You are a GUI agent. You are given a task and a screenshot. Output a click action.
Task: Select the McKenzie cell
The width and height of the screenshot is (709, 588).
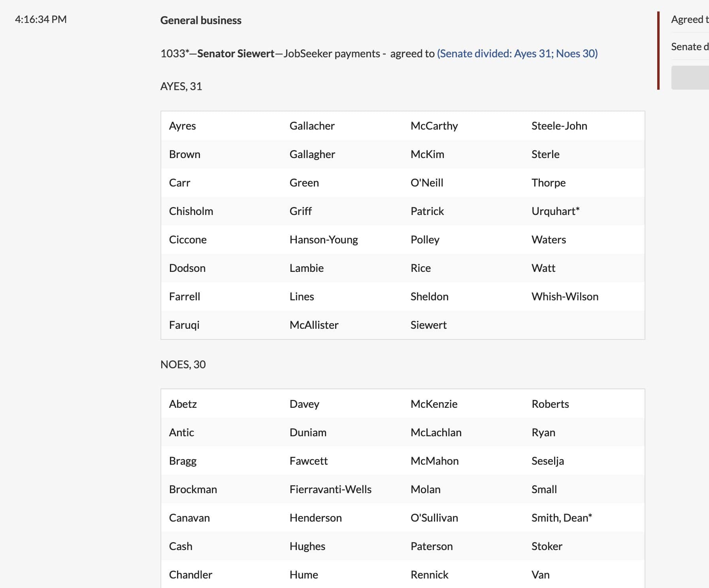click(463, 404)
